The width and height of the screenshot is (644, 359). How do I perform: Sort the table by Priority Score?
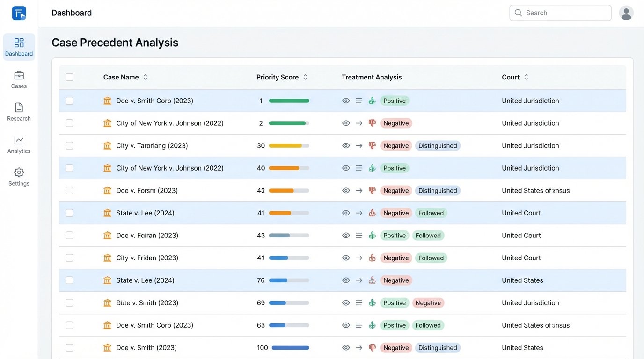coord(305,77)
